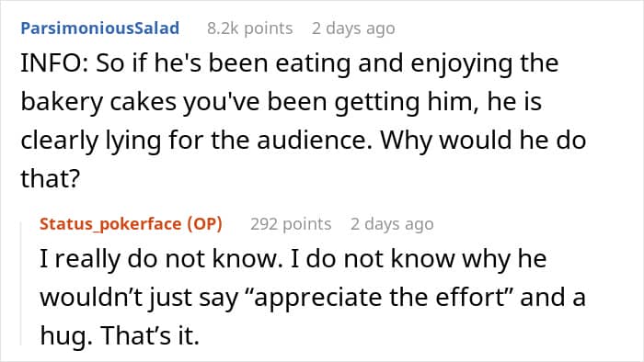
Task: Click 'I really do not know.' sentence
Action: (161, 259)
